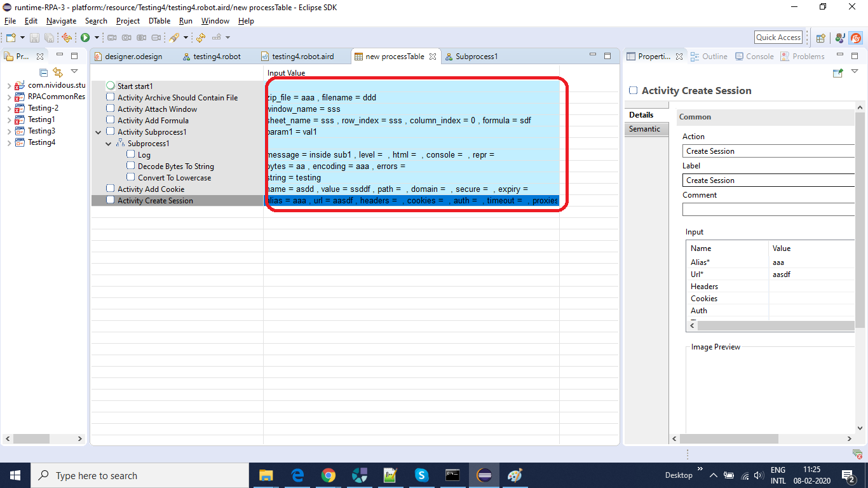The height and width of the screenshot is (488, 868).
Task: Collapse the Activity Subprocess1 tree node
Action: pyautogui.click(x=98, y=132)
